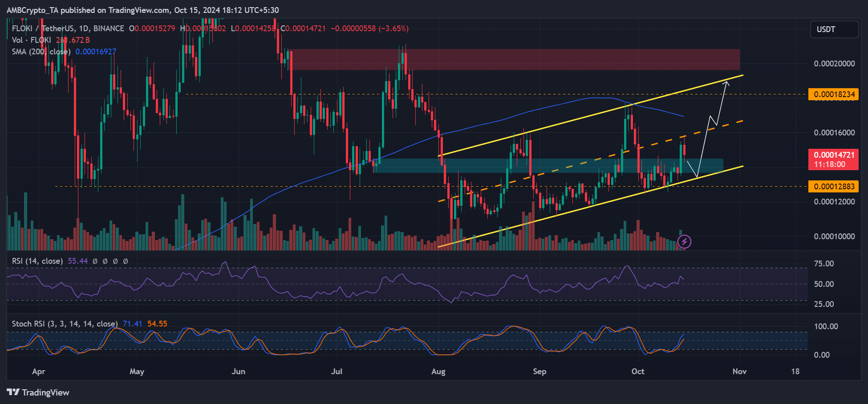868x404 pixels.
Task: Click the RSI (14, close) indicator label
Action: click(37, 261)
